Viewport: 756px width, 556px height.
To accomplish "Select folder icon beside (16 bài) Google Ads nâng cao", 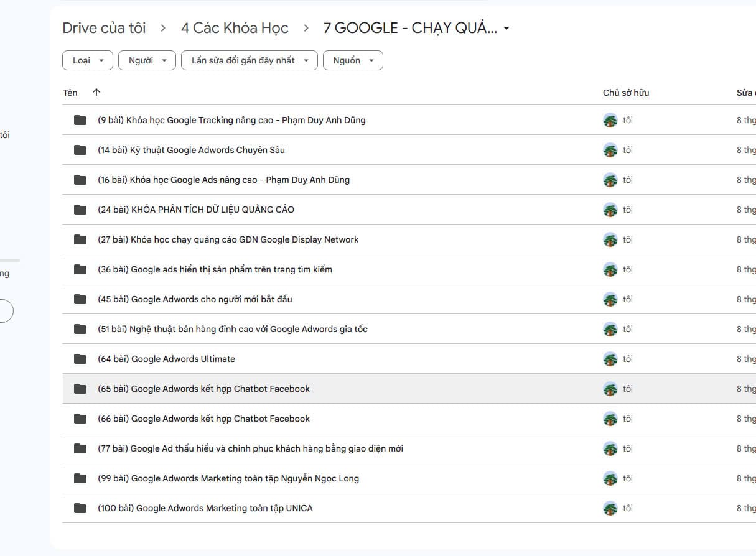I will 80,180.
